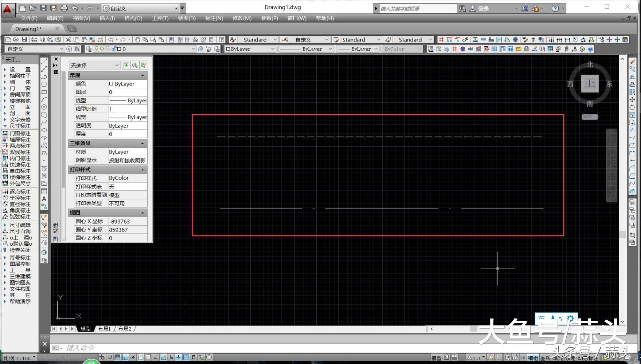Select the Line draw tool
The image size is (641, 364).
[44, 62]
